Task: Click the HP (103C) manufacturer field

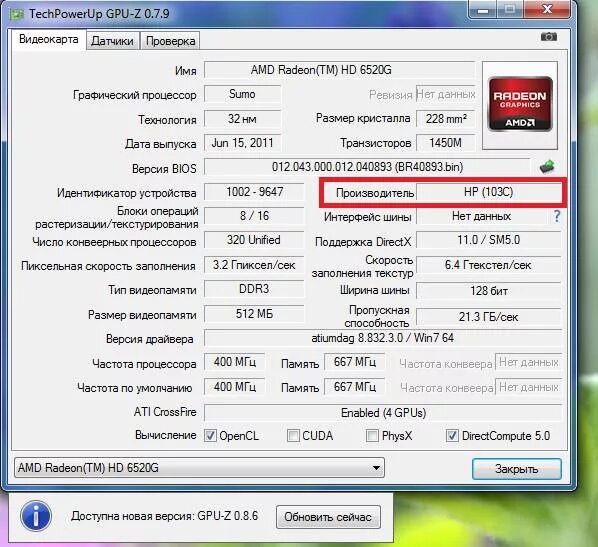Action: pyautogui.click(x=489, y=192)
